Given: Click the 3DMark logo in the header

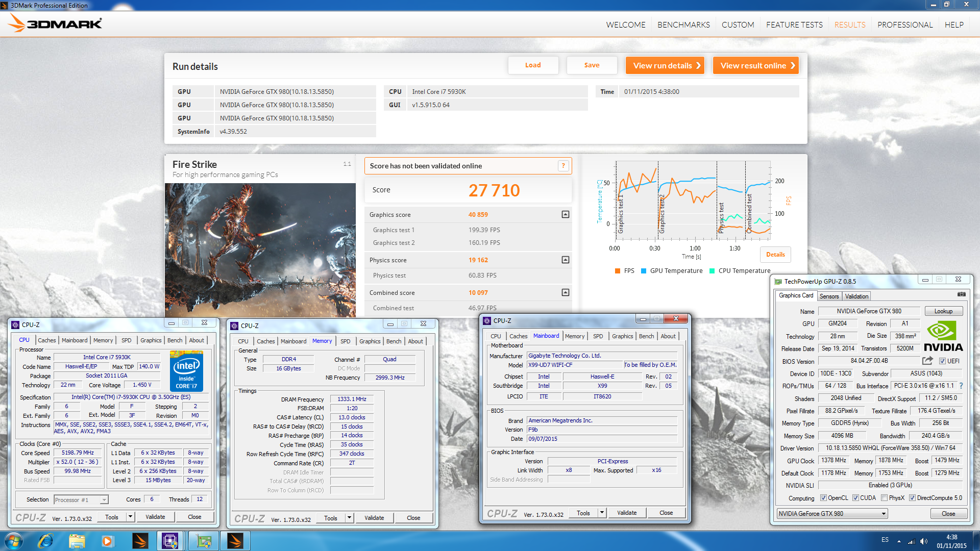Looking at the screenshot, I should tap(55, 23).
